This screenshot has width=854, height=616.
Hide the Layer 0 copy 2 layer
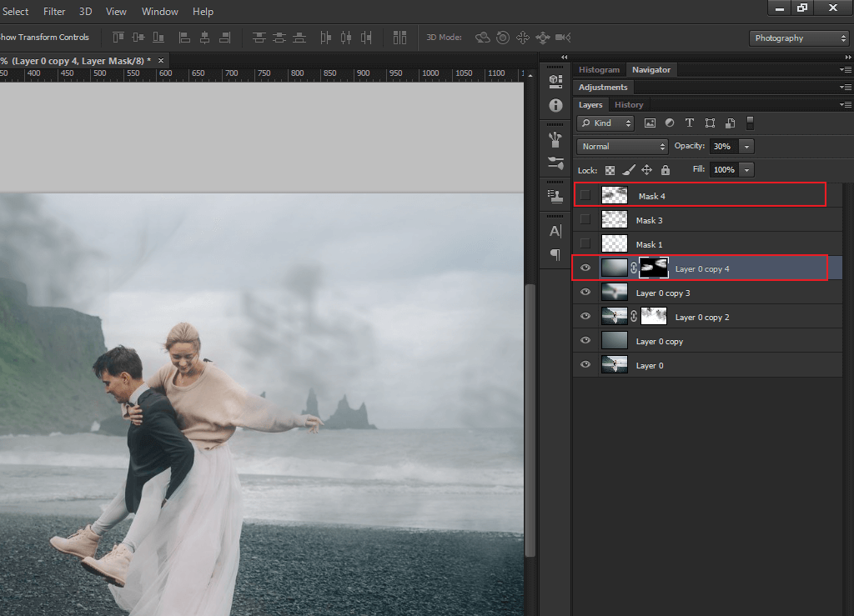pos(585,316)
